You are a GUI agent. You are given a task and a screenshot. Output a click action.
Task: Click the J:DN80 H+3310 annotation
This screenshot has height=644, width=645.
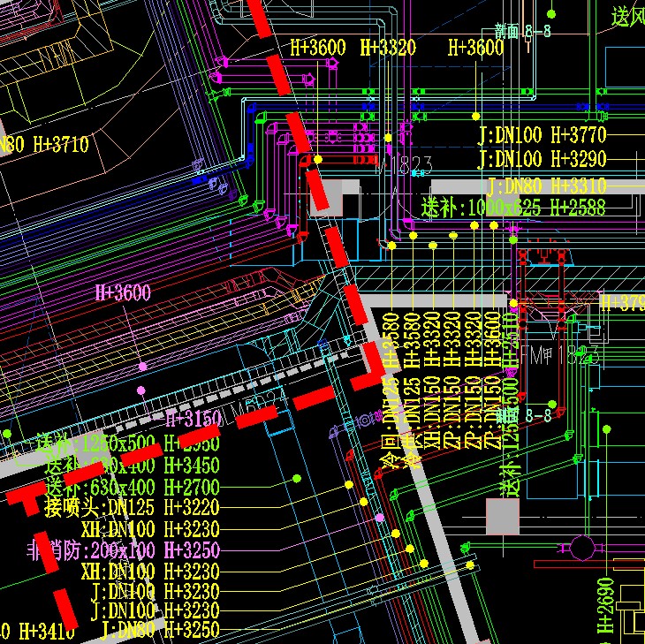[546, 186]
